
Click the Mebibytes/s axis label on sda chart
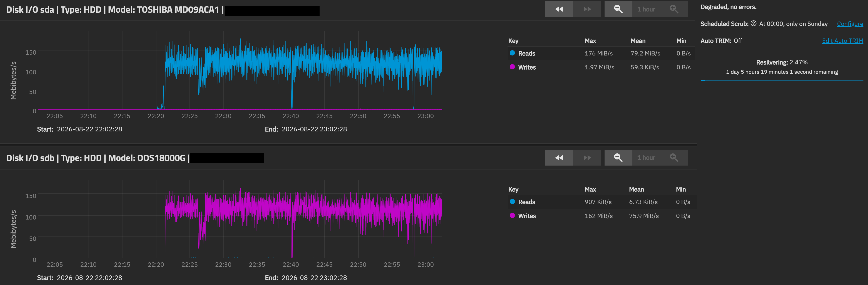pos(13,80)
